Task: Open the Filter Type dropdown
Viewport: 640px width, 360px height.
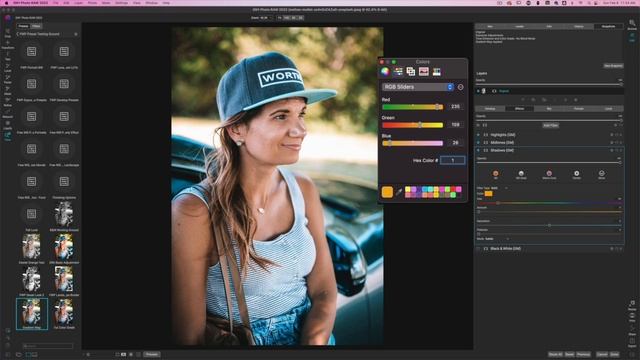Action: (x=497, y=188)
